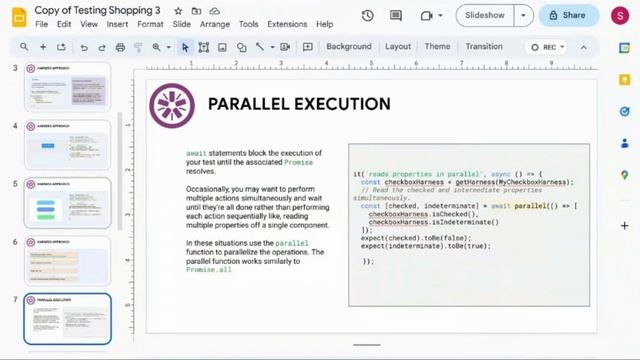Add a new slide plus icon
Viewport: 640px width, 360px height.
pyautogui.click(x=42, y=47)
